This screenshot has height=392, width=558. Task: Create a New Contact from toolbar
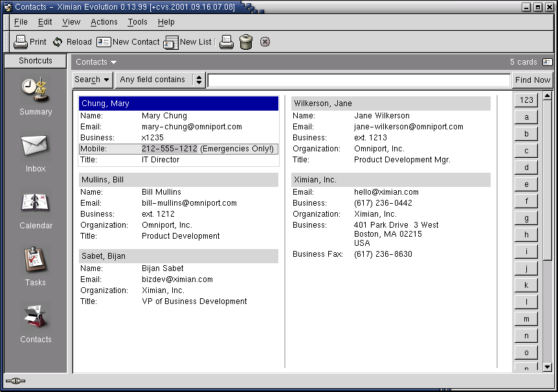click(128, 41)
